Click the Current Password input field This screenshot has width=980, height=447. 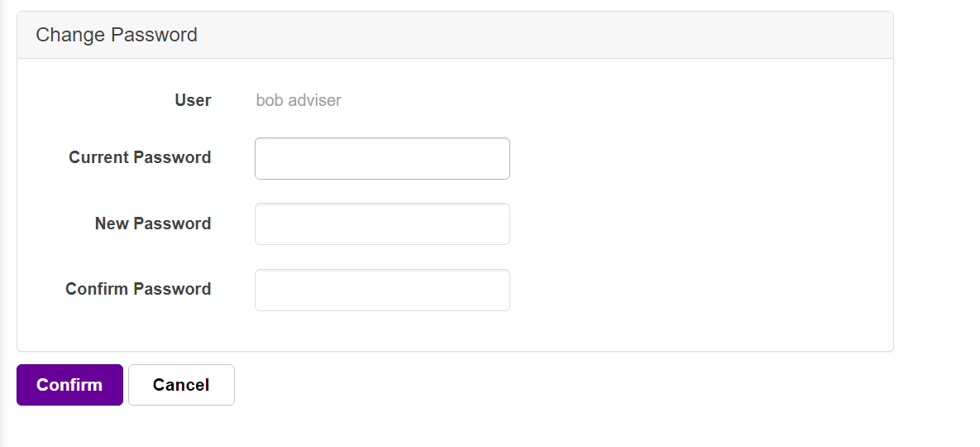(383, 159)
